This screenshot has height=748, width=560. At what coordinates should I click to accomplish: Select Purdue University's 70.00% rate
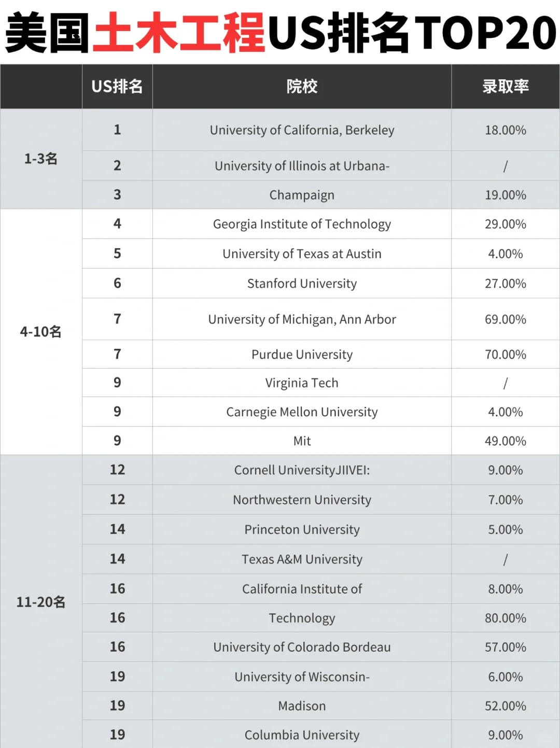[x=506, y=355]
